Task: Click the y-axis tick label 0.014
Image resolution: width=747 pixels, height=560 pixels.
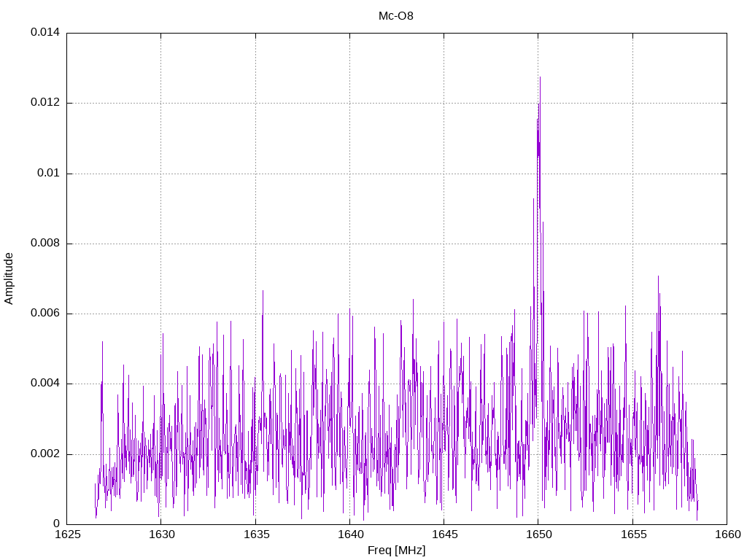Action: 45,32
